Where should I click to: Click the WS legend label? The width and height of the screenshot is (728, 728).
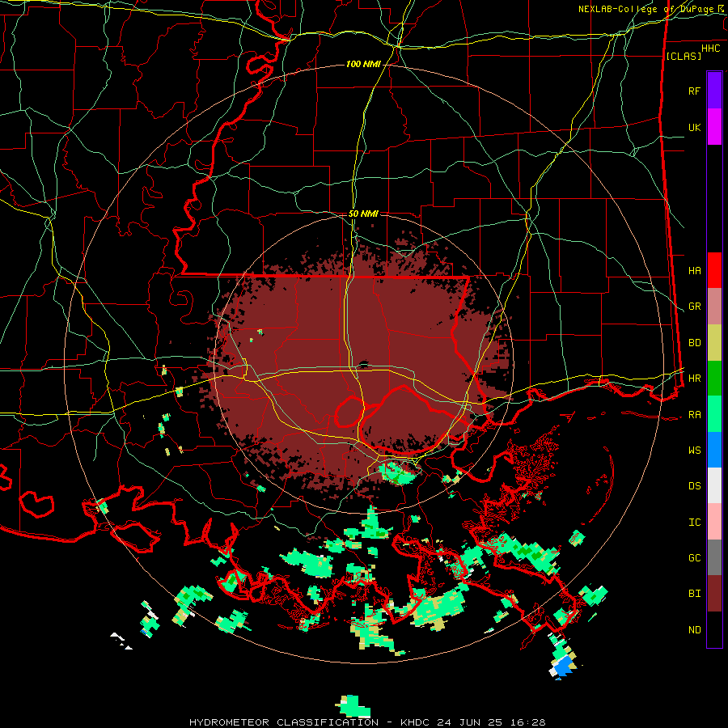694,450
